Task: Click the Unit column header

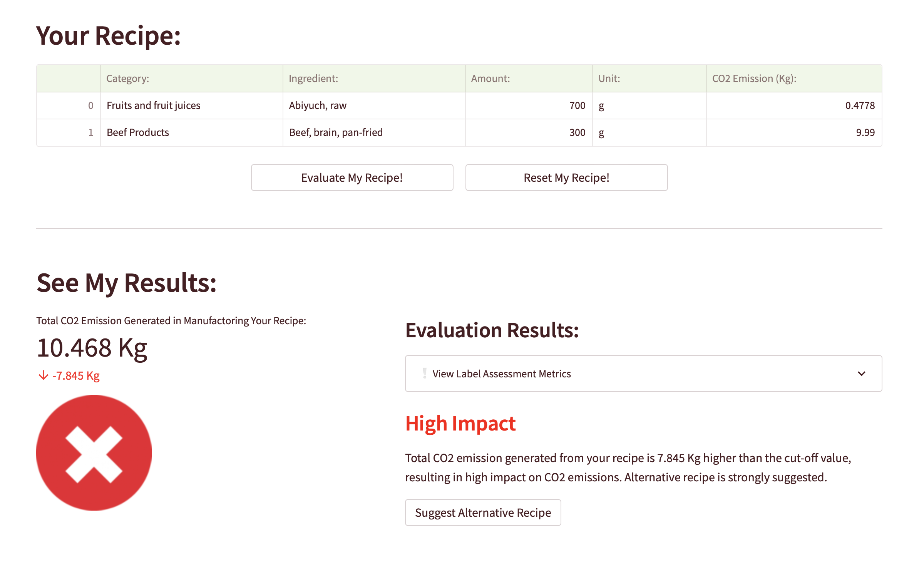Action: [609, 79]
